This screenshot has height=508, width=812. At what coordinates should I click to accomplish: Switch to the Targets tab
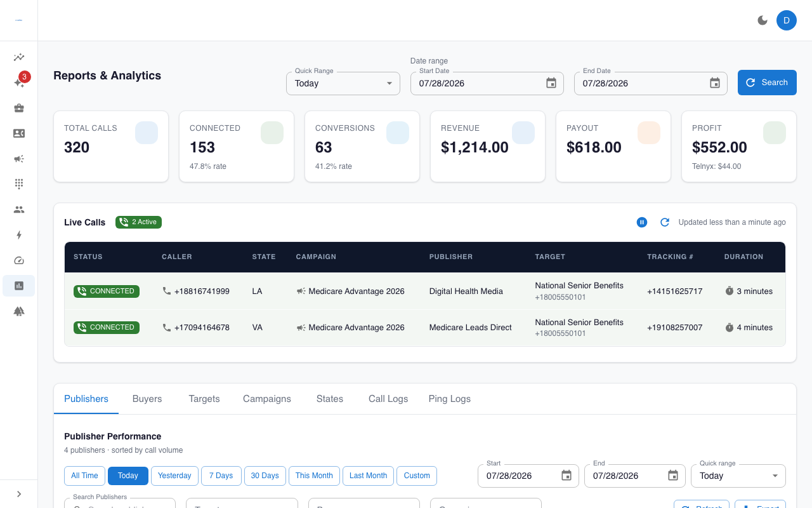point(204,399)
